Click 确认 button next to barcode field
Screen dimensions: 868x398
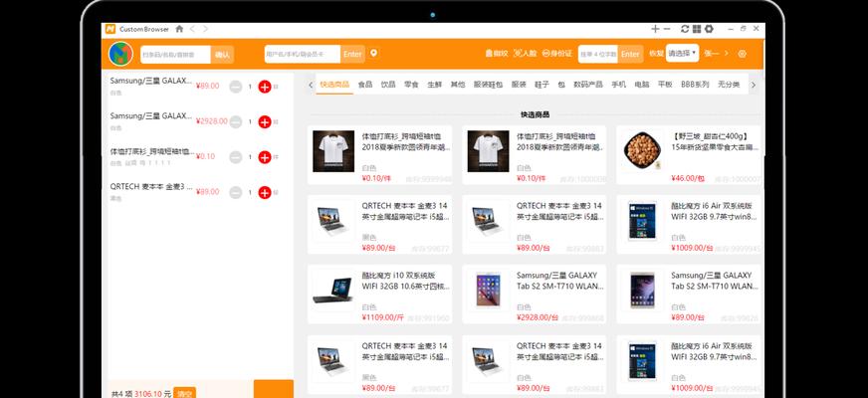223,55
